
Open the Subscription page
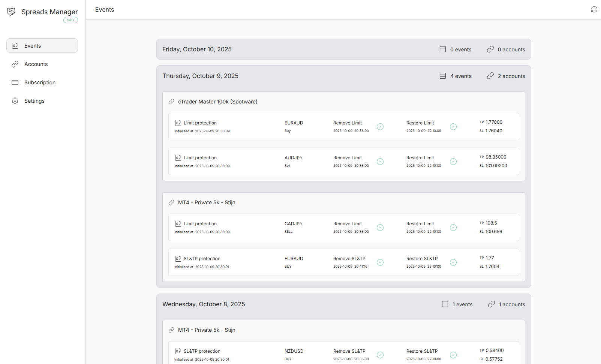click(x=40, y=82)
